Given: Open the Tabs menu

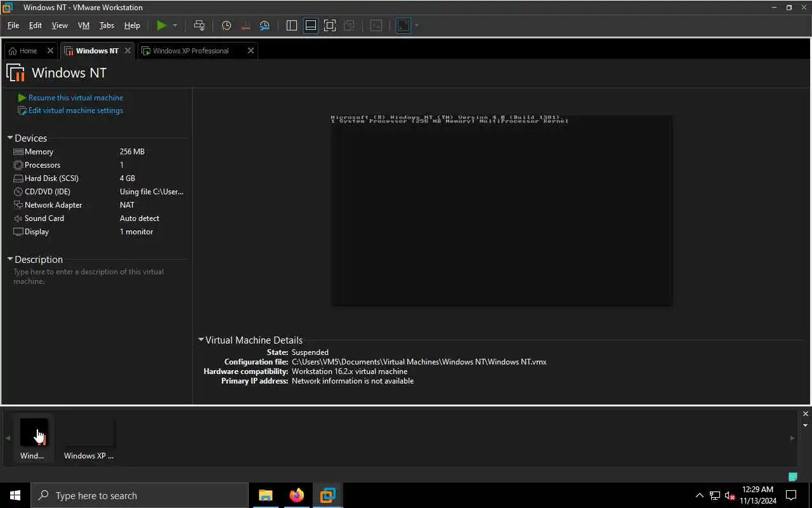Looking at the screenshot, I should coord(107,25).
